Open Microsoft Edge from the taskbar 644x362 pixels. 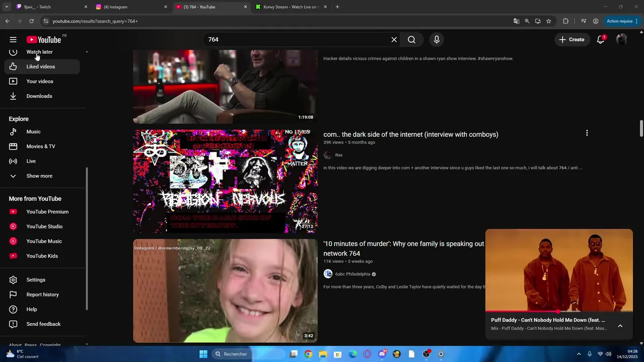coord(353,354)
